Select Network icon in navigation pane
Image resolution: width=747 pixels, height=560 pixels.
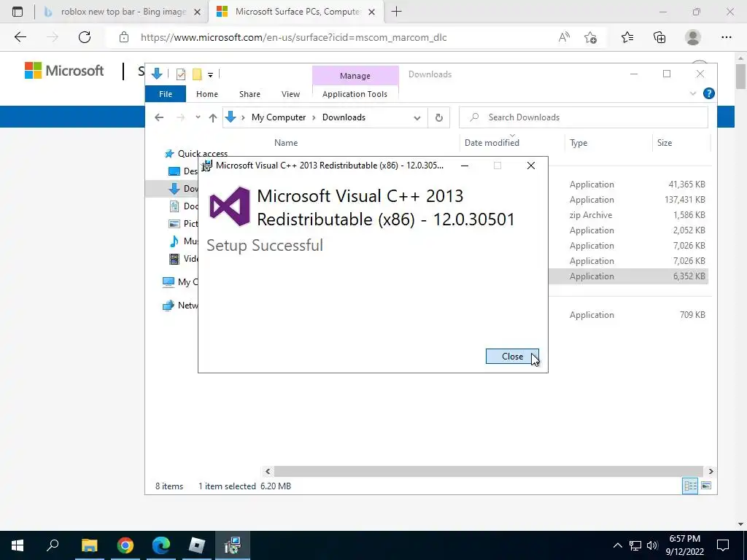coord(169,306)
